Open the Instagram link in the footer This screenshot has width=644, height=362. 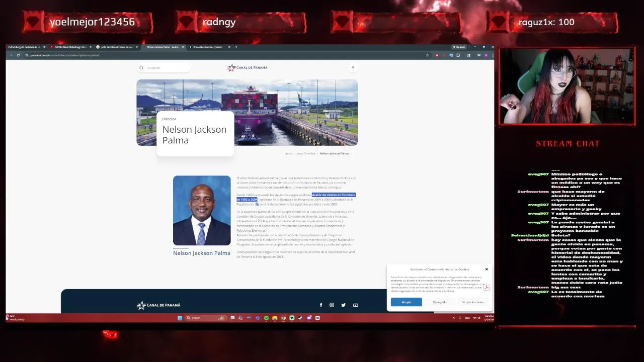point(332,305)
